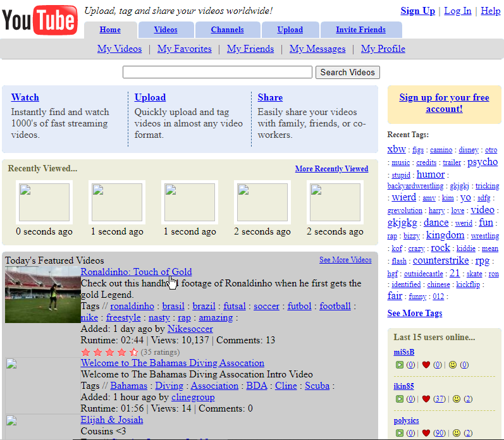The width and height of the screenshot is (504, 440).
Task: Switch to the Home tab
Action: click(x=110, y=30)
